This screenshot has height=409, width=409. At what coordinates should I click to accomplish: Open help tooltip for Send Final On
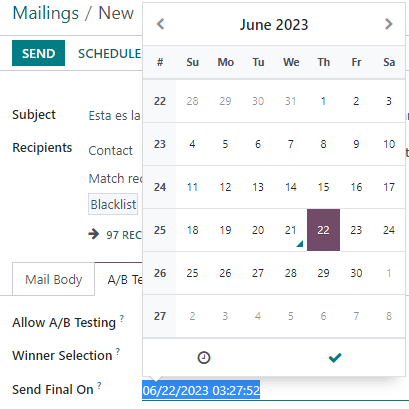click(x=99, y=385)
